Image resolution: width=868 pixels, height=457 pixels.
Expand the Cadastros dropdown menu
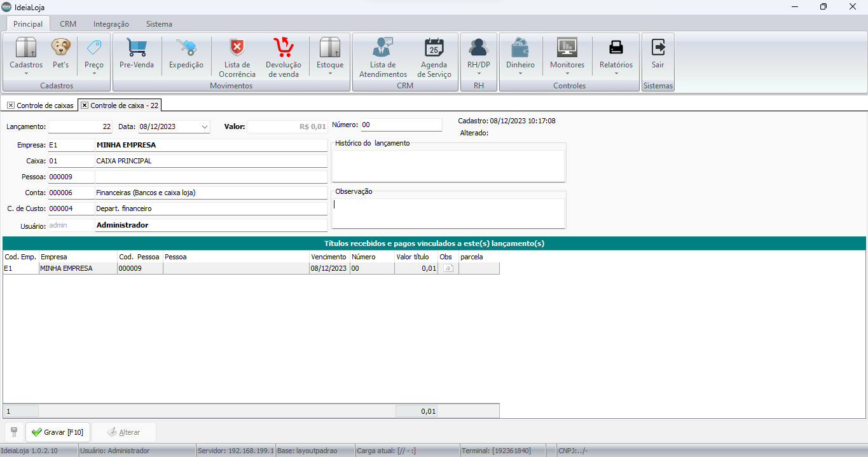[26, 73]
